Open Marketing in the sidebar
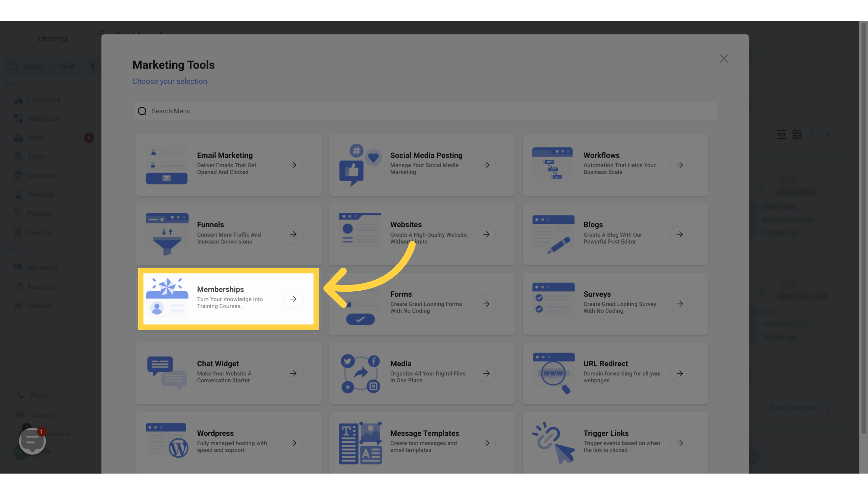This screenshot has width=868, height=494. [x=36, y=268]
